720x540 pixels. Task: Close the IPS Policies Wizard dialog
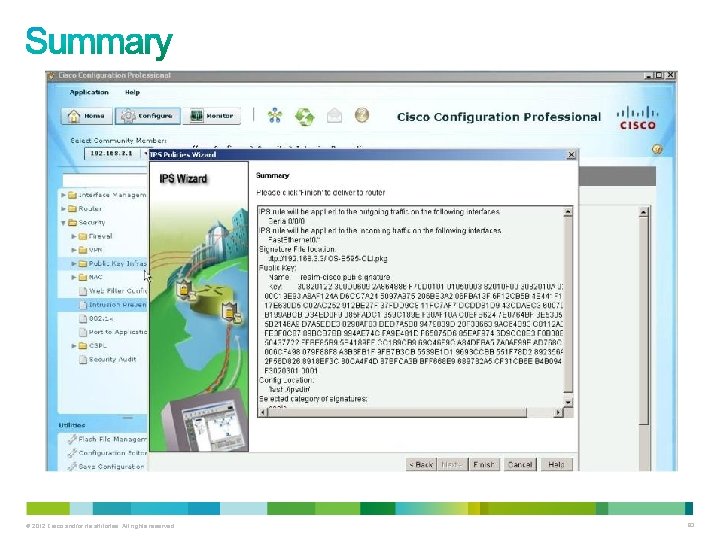click(571, 155)
